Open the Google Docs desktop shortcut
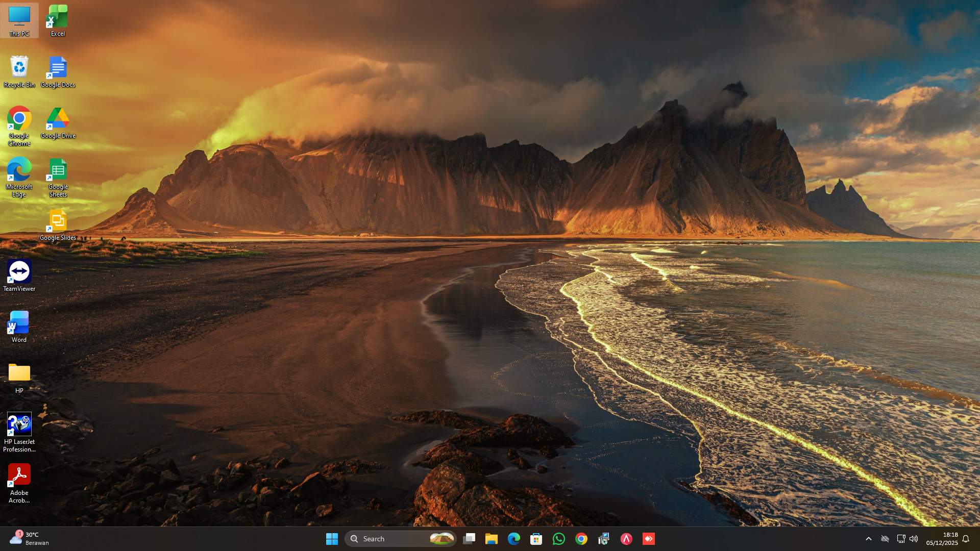980x551 pixels. click(x=57, y=66)
